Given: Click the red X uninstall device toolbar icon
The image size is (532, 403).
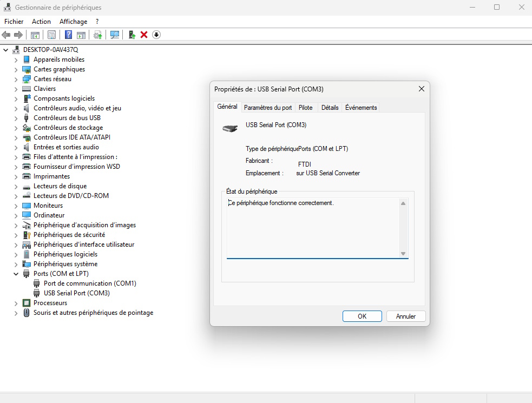Looking at the screenshot, I should tap(144, 35).
